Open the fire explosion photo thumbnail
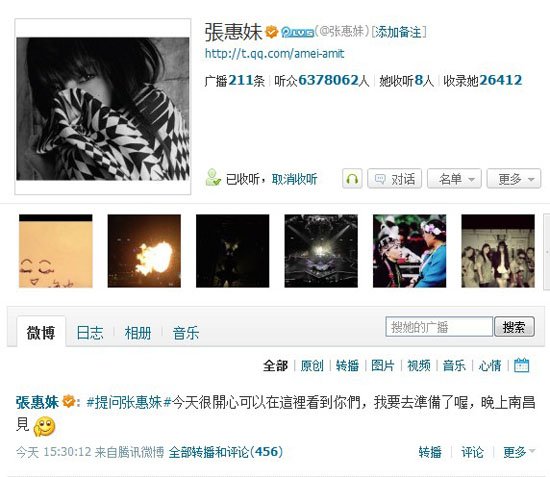Image resolution: width=550 pixels, height=477 pixels. point(144,251)
